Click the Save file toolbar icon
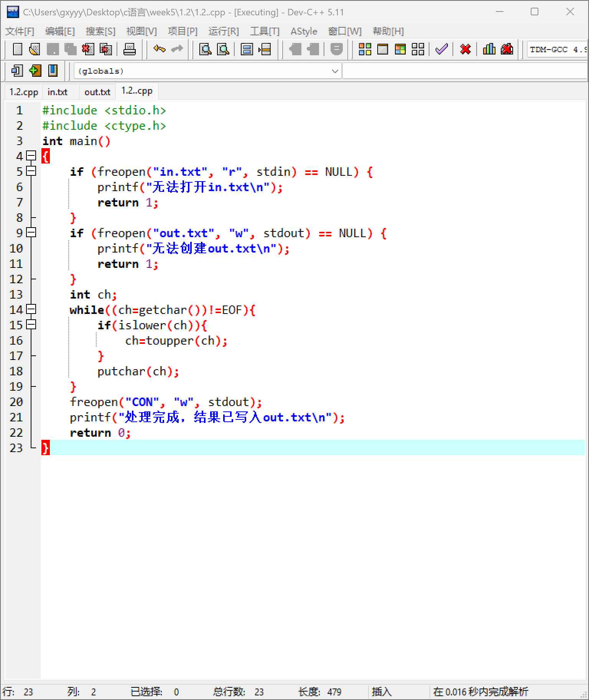 [x=53, y=49]
